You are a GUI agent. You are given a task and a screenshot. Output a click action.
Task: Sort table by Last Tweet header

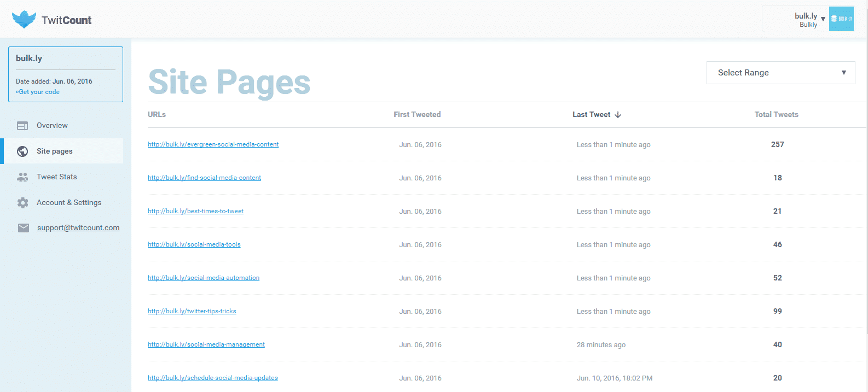click(591, 114)
